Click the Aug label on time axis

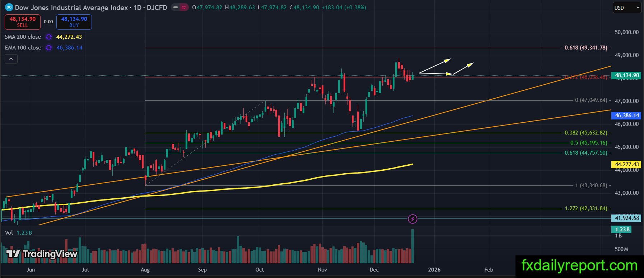pos(145,270)
